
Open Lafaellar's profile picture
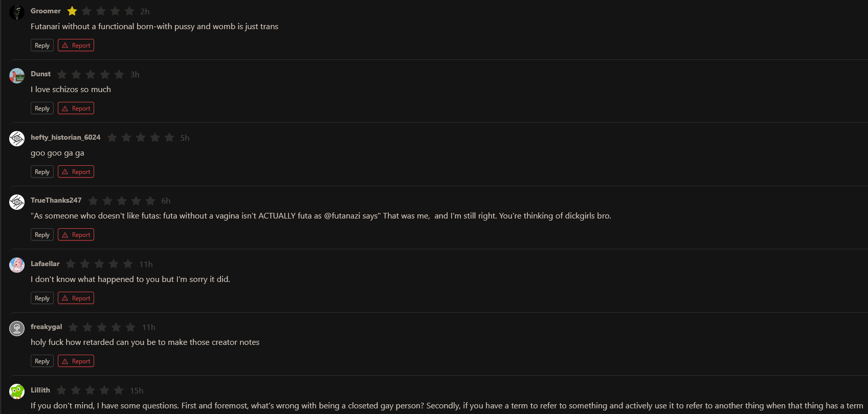point(17,265)
